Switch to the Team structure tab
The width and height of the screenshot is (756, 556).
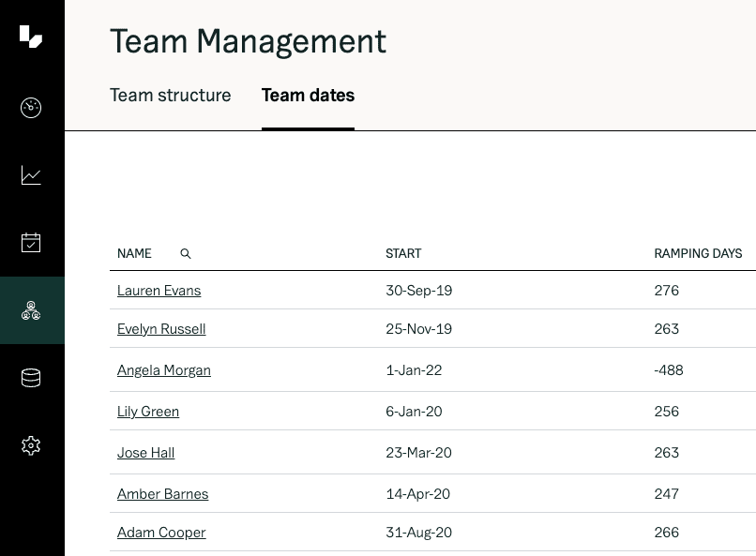170,96
